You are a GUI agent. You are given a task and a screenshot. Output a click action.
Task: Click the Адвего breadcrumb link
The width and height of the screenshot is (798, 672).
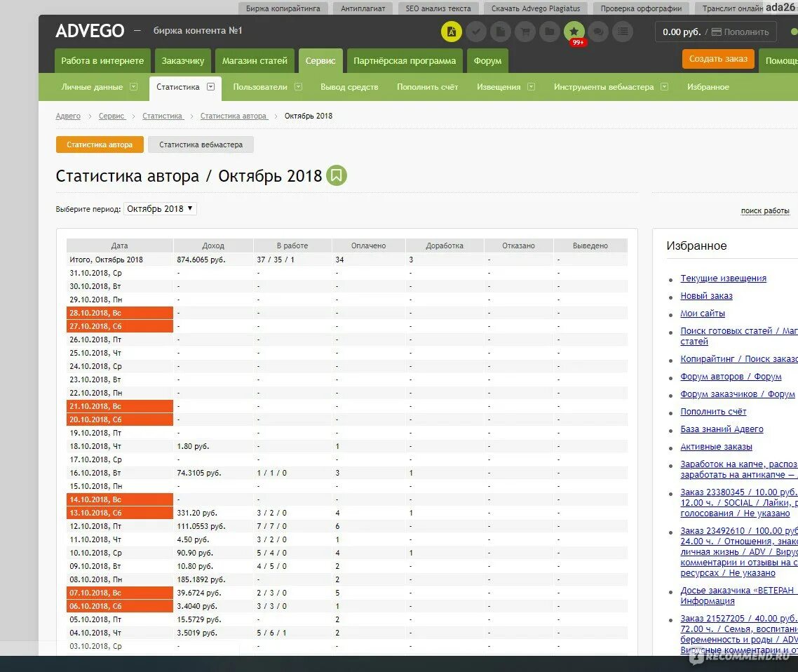pos(68,116)
